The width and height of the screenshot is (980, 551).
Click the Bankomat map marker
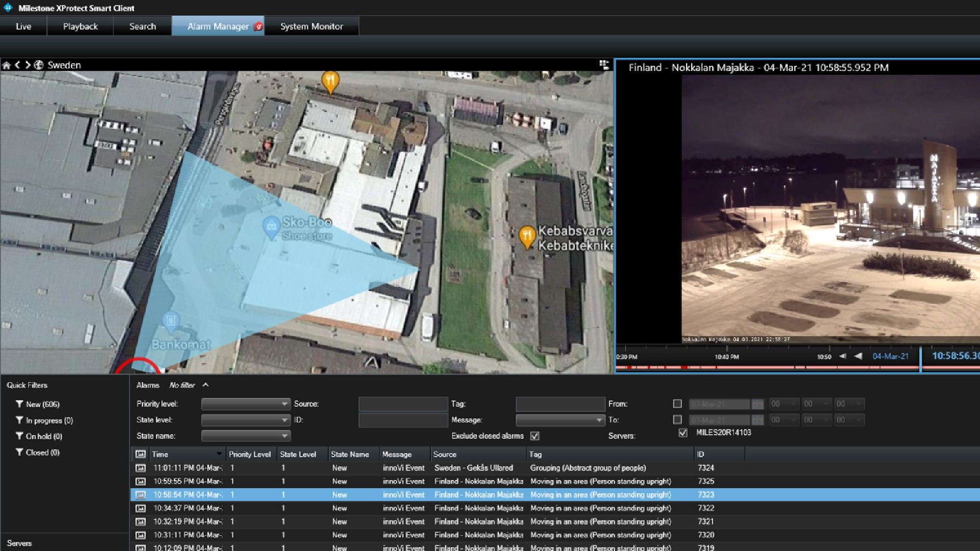(171, 322)
